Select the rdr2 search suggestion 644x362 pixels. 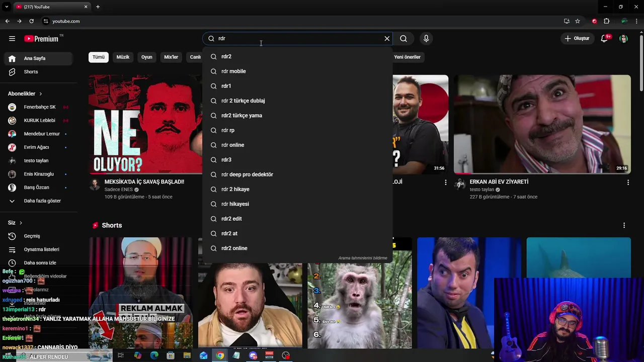tap(297, 56)
